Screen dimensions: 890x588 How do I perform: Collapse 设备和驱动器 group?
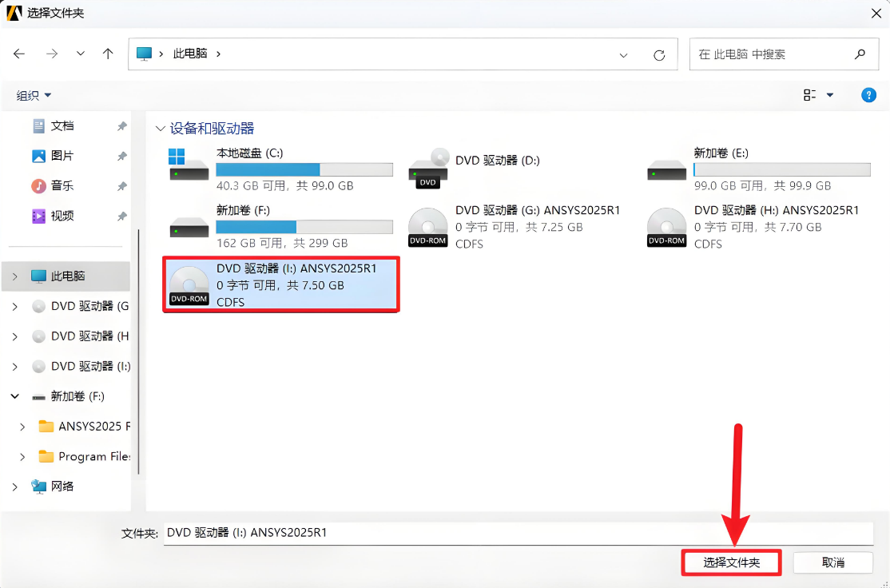pyautogui.click(x=161, y=129)
